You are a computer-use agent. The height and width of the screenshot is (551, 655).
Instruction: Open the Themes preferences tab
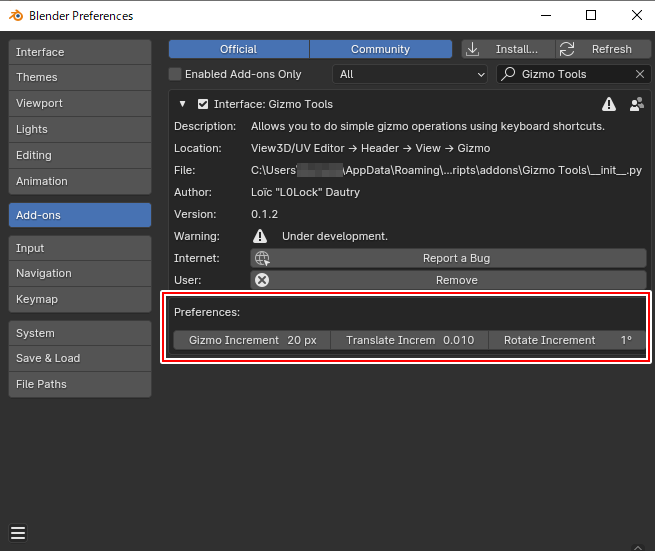(79, 77)
